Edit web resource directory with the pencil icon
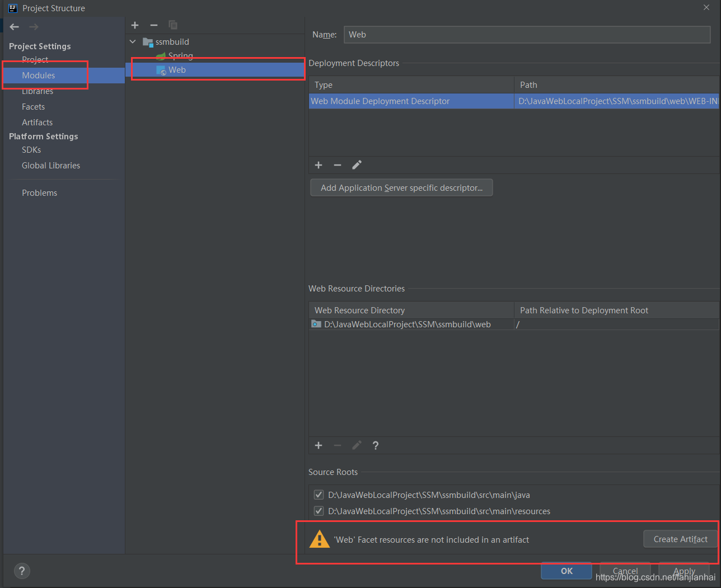This screenshot has height=588, width=721. pos(357,445)
